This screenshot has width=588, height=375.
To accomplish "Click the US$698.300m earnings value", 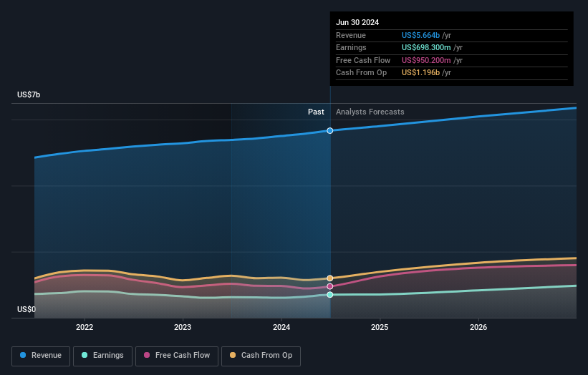I will 426,47.
